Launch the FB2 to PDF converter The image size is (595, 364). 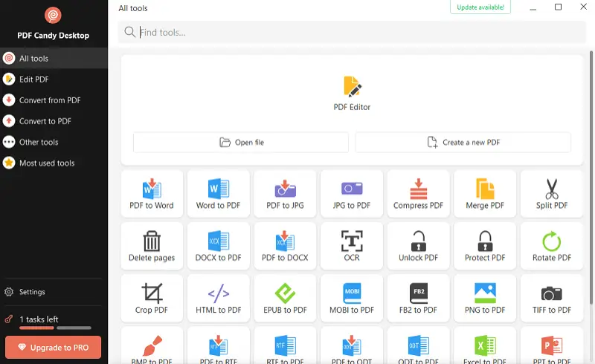[418, 299]
